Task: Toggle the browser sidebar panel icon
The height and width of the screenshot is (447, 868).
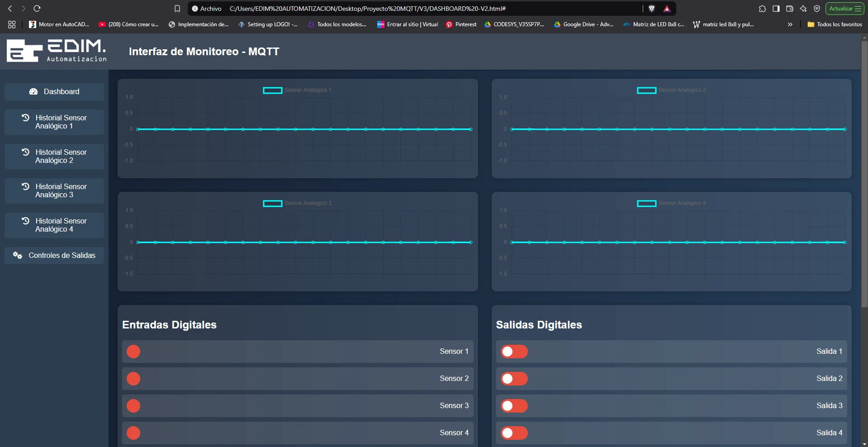Action: point(776,9)
